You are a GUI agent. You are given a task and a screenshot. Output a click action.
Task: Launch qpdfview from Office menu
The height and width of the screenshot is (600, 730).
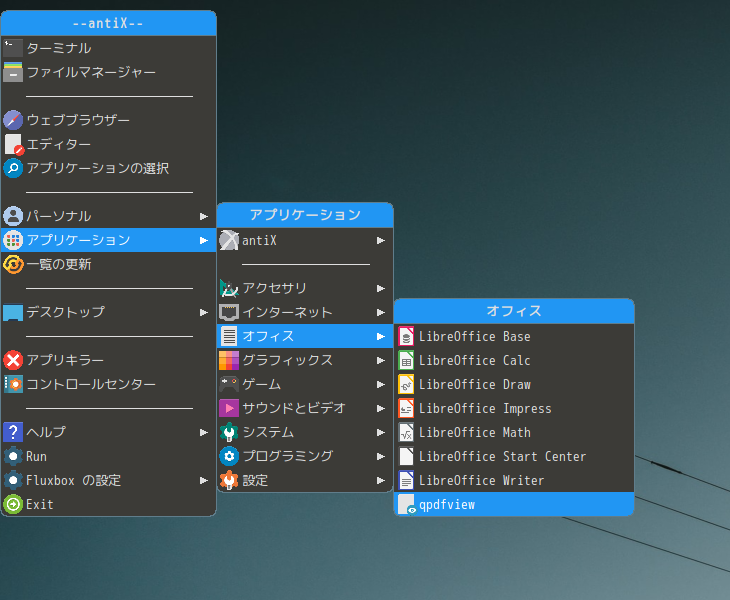tap(514, 505)
